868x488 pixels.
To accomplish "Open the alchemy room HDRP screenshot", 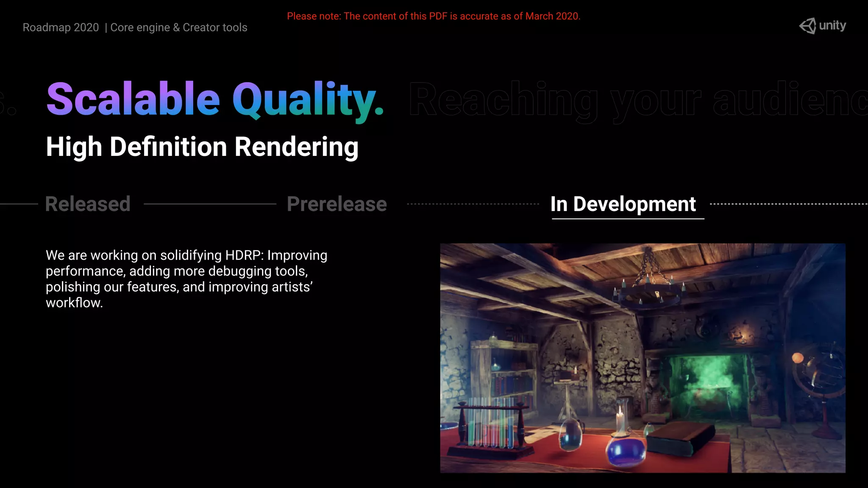I will tap(643, 358).
